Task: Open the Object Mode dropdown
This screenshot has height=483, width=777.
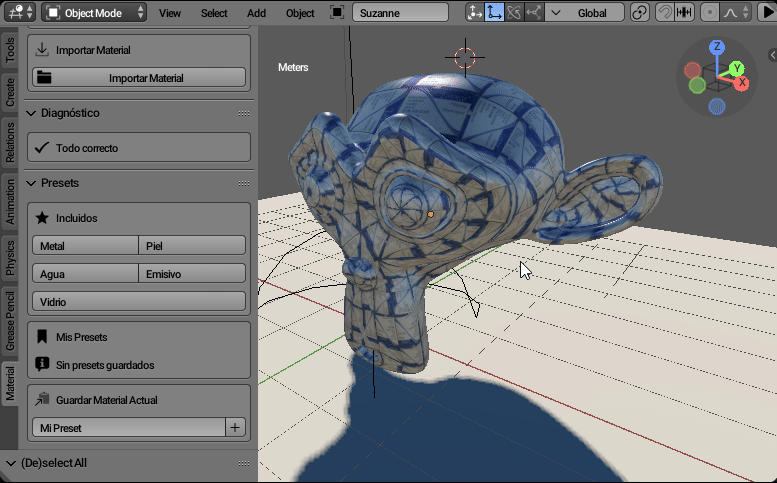Action: click(95, 13)
